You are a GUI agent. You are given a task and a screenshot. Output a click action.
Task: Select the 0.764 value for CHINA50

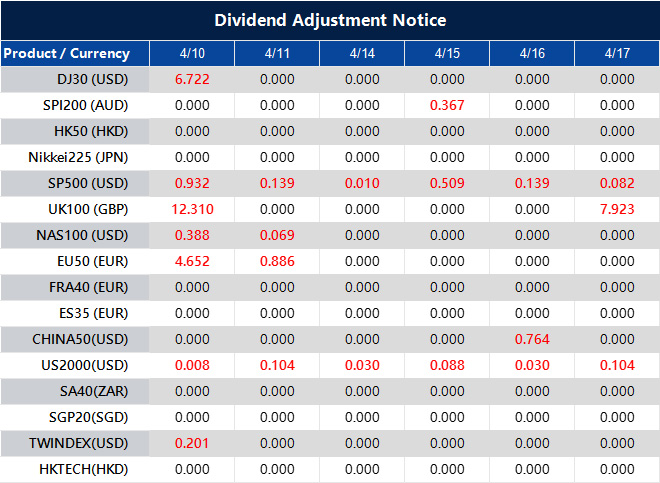(x=532, y=339)
